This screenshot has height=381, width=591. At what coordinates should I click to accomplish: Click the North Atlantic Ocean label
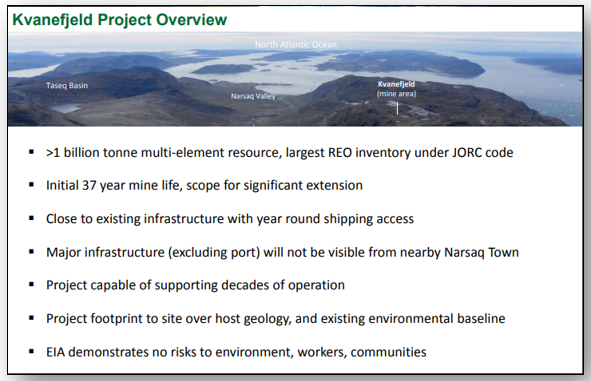point(296,44)
